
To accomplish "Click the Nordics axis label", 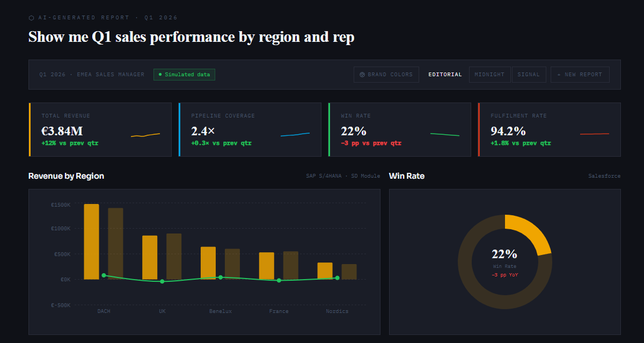I will tap(337, 311).
